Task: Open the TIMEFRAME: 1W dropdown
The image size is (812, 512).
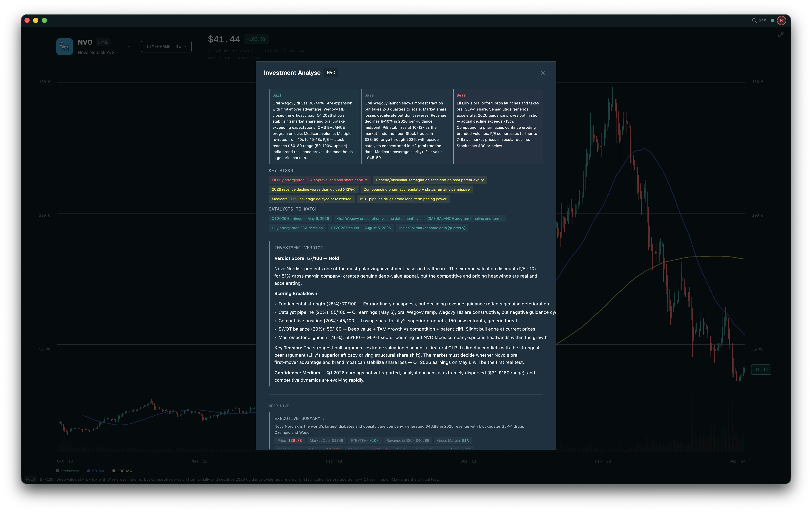Action: pyautogui.click(x=166, y=47)
